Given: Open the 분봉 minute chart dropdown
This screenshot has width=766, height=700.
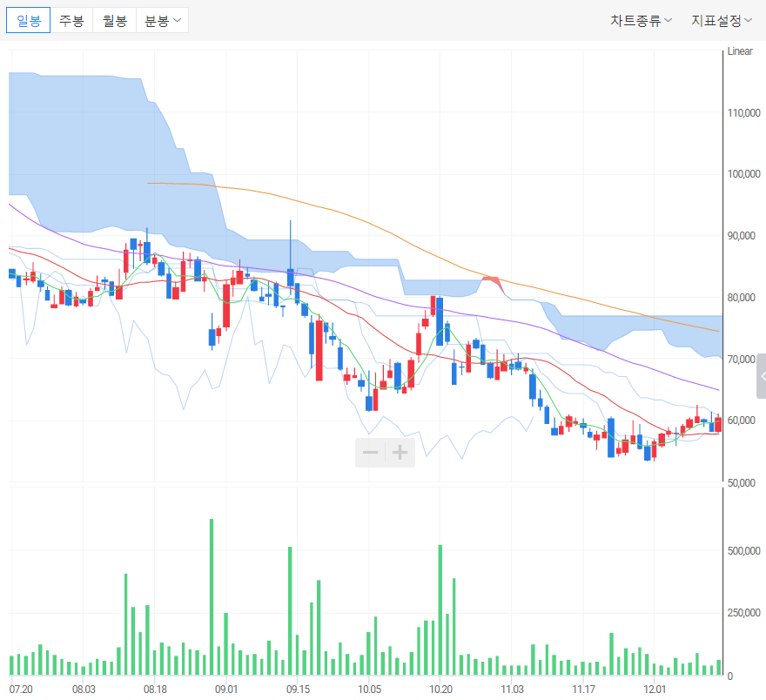Looking at the screenshot, I should (162, 21).
